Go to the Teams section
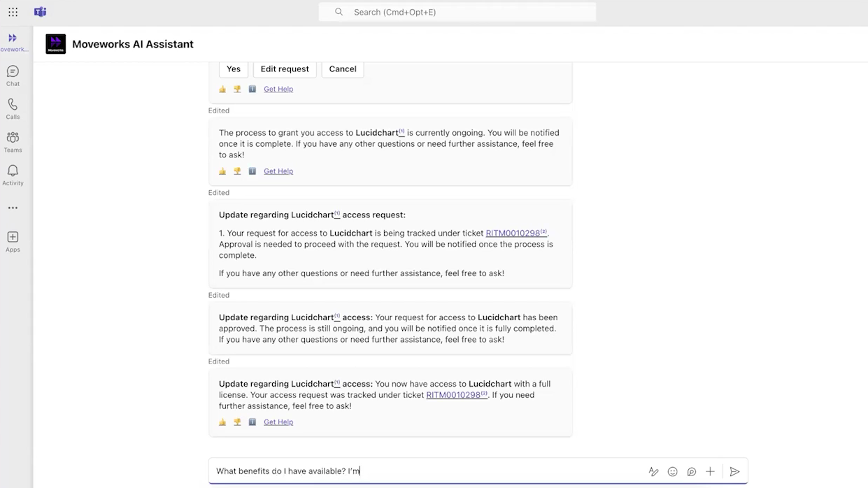Screen dimensions: 868x488 (x=13, y=142)
